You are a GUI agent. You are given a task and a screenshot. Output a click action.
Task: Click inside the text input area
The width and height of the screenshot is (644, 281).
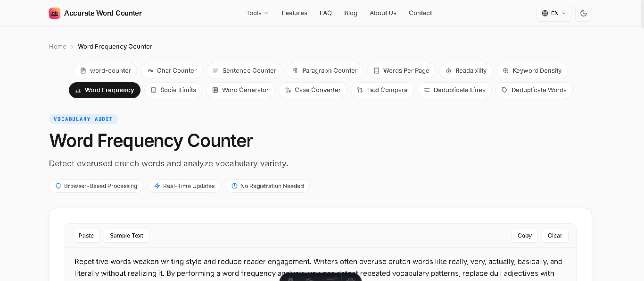[321, 264]
